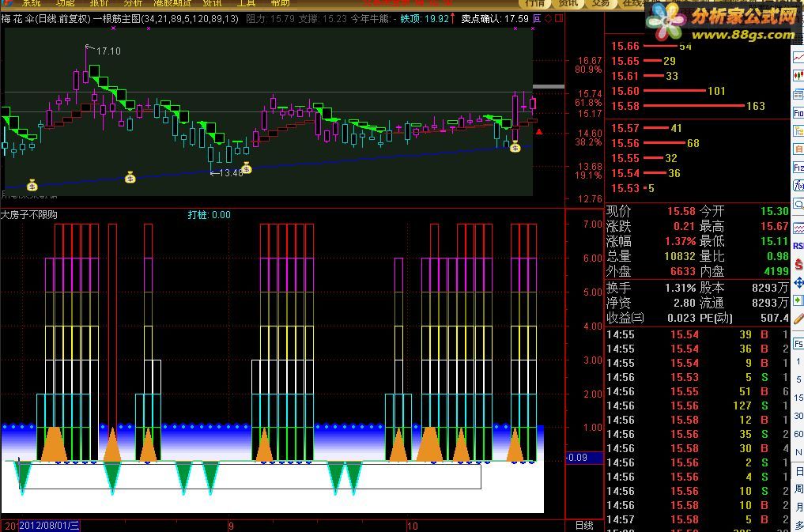Click the 回 restore icon in chart header
804x532 pixels.
pyautogui.click(x=537, y=18)
